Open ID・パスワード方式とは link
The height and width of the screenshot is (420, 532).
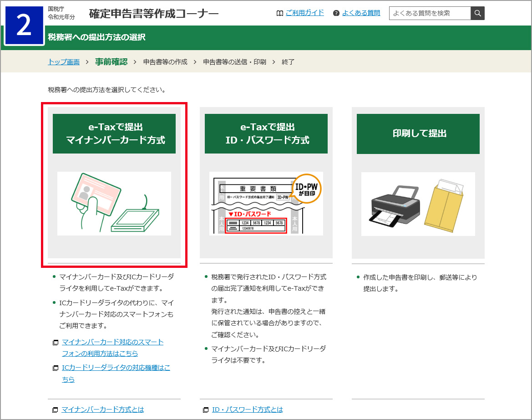tap(247, 410)
